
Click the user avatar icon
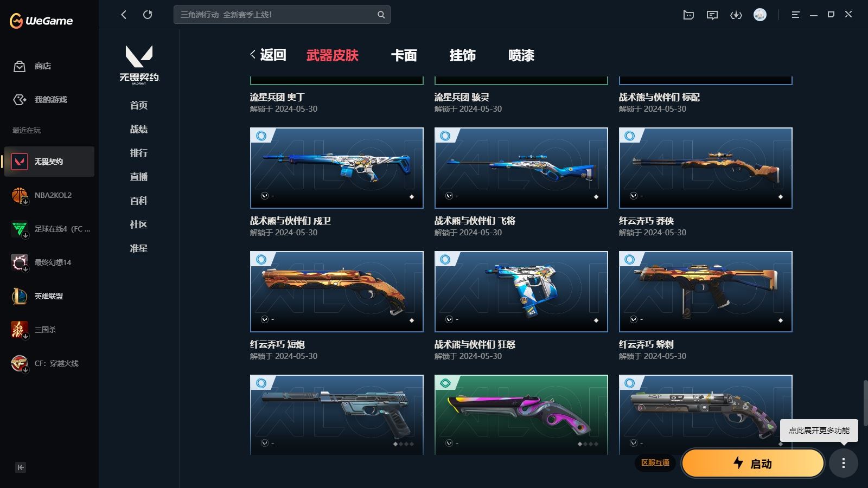pyautogui.click(x=760, y=15)
